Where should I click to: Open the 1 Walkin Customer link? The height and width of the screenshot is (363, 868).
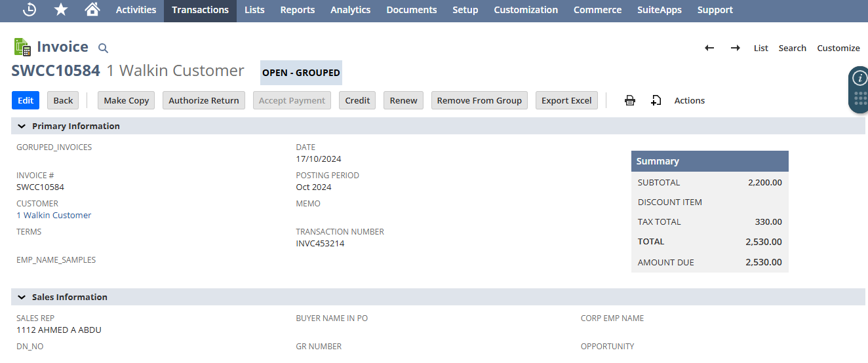click(x=54, y=215)
